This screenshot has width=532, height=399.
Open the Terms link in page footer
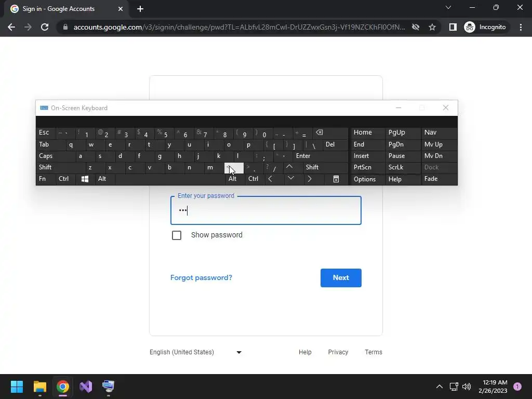tap(373, 352)
